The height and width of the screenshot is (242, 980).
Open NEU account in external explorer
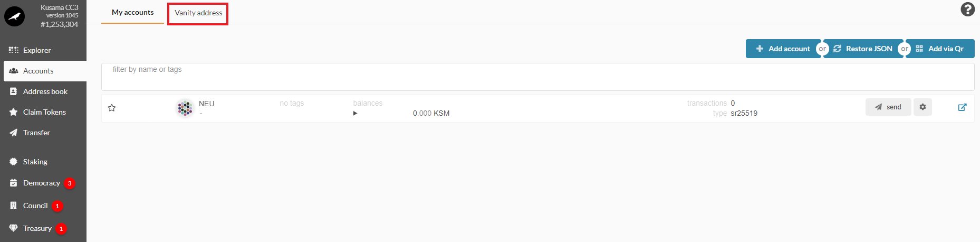962,107
